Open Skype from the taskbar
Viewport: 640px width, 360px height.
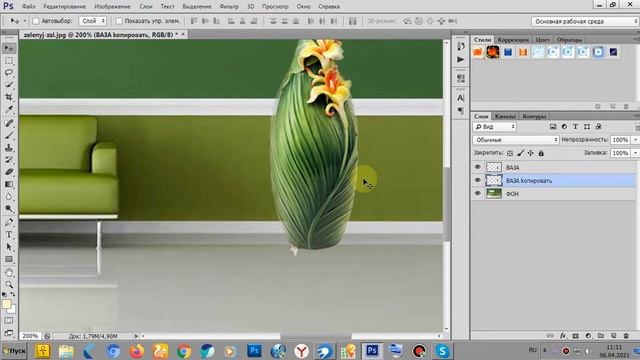pyautogui.click(x=442, y=351)
